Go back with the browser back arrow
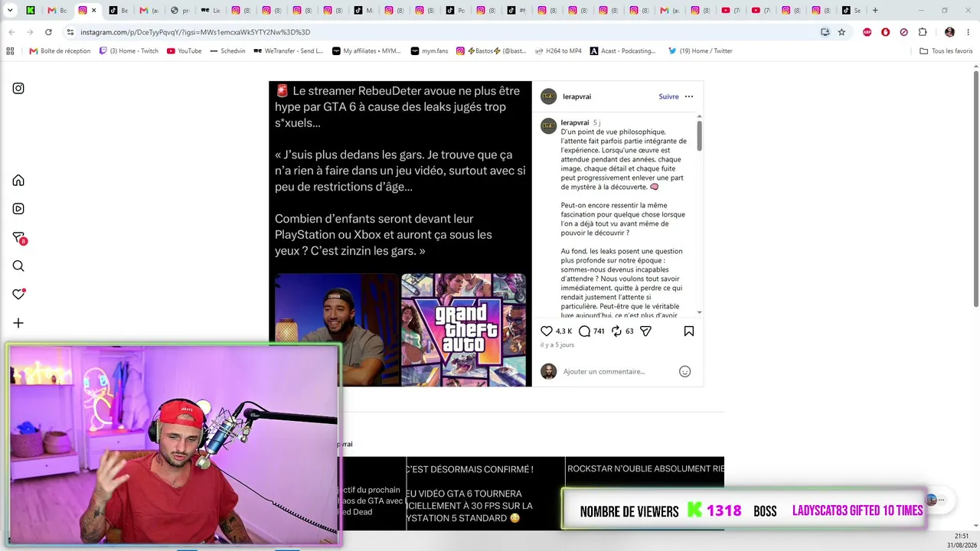 click(11, 32)
